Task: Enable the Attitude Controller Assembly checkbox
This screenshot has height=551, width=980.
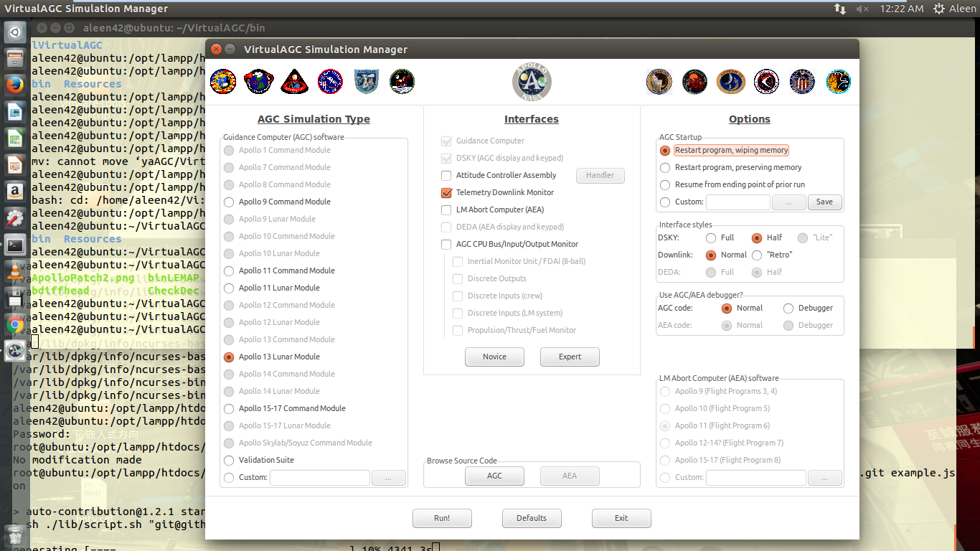Action: [x=446, y=175]
